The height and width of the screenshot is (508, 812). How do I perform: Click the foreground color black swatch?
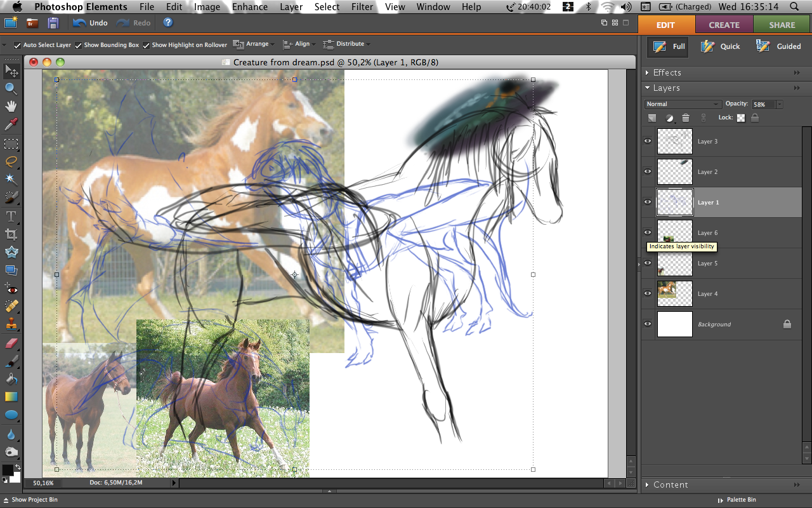tap(7, 471)
